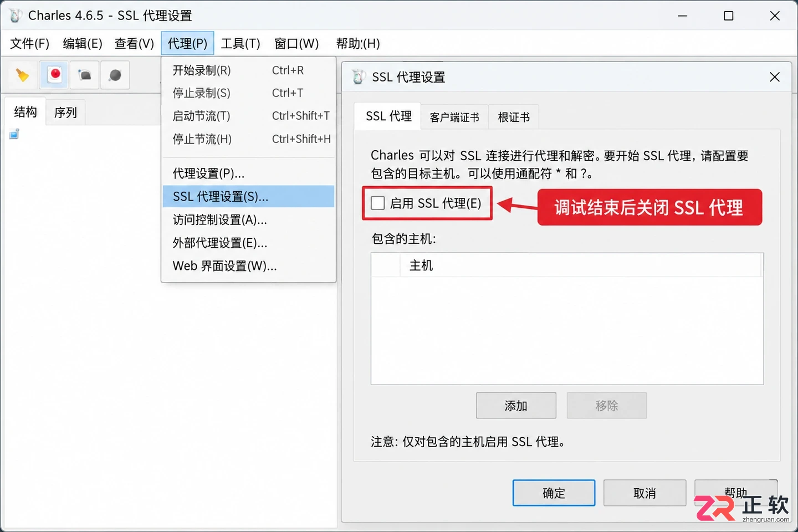Maximize the Charles main window
Viewport: 798px width, 532px height.
tap(729, 16)
